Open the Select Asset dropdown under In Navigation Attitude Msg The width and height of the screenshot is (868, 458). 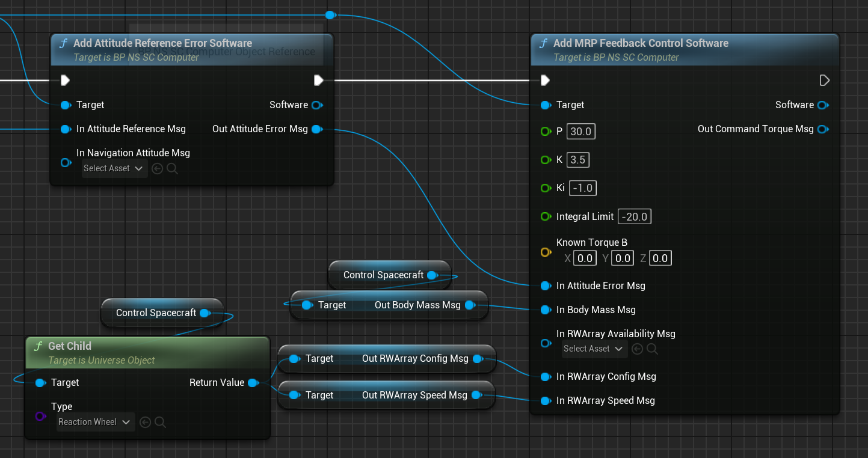pos(114,169)
